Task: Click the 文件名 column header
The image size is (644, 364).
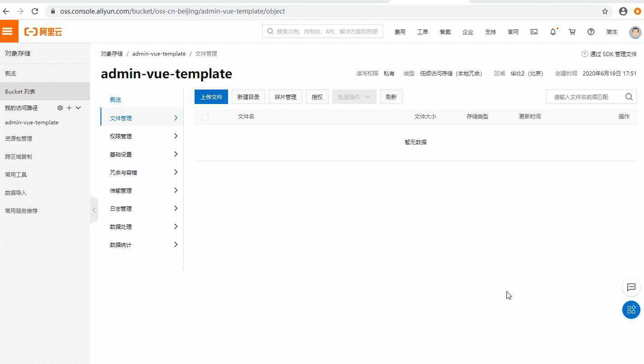Action: pos(246,117)
